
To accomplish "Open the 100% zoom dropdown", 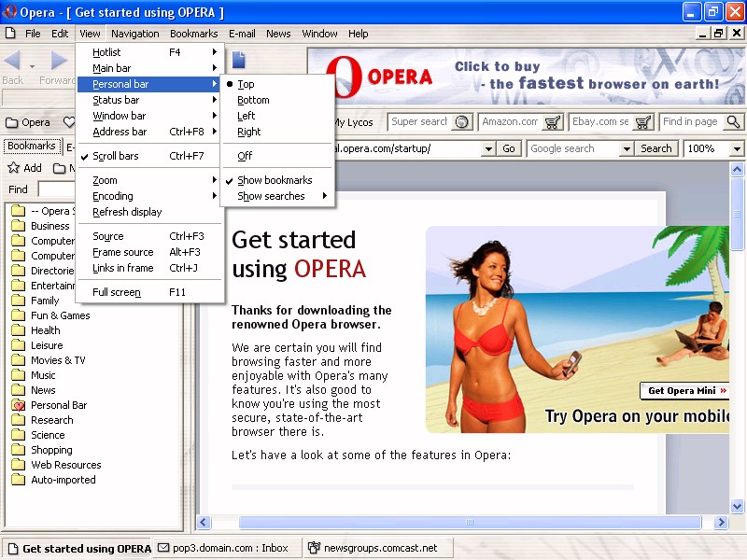I will 737,148.
